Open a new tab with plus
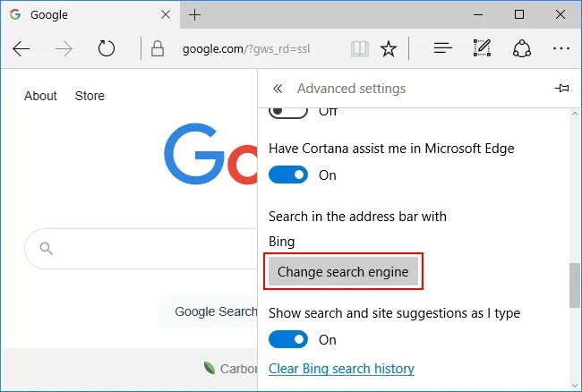 tap(195, 14)
